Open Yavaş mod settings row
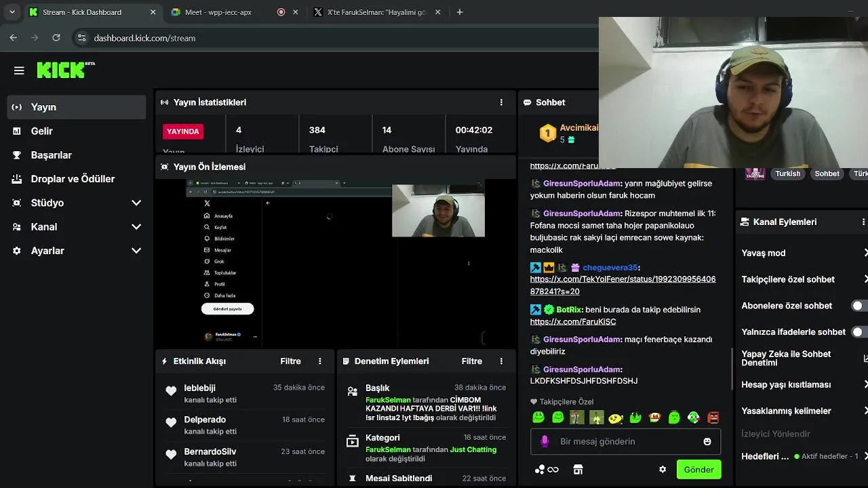This screenshot has height=488, width=868. click(803, 253)
